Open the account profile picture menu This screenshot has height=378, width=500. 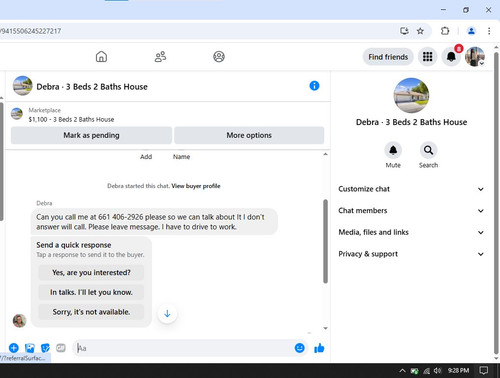[475, 57]
